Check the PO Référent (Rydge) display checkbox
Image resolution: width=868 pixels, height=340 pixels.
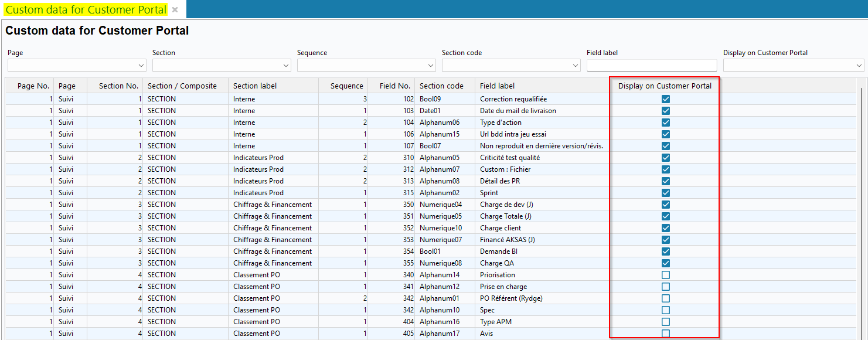coord(665,298)
